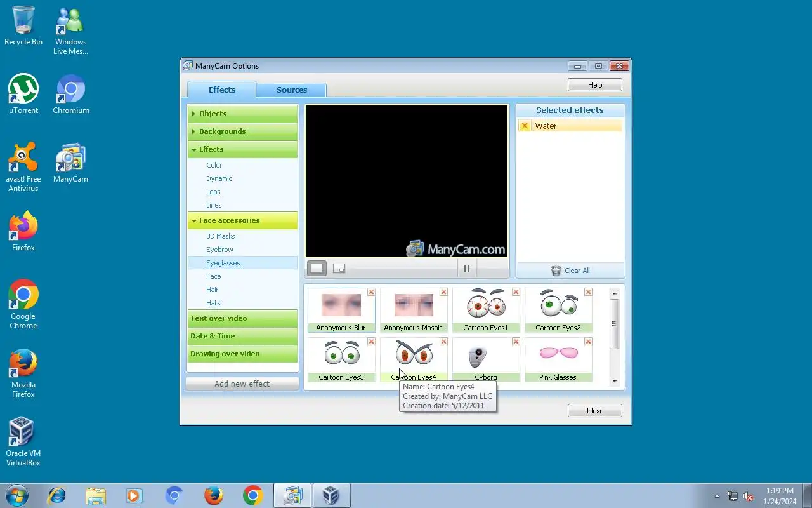Switch to the Sources tab
Viewport: 812px width, 508px height.
point(292,90)
